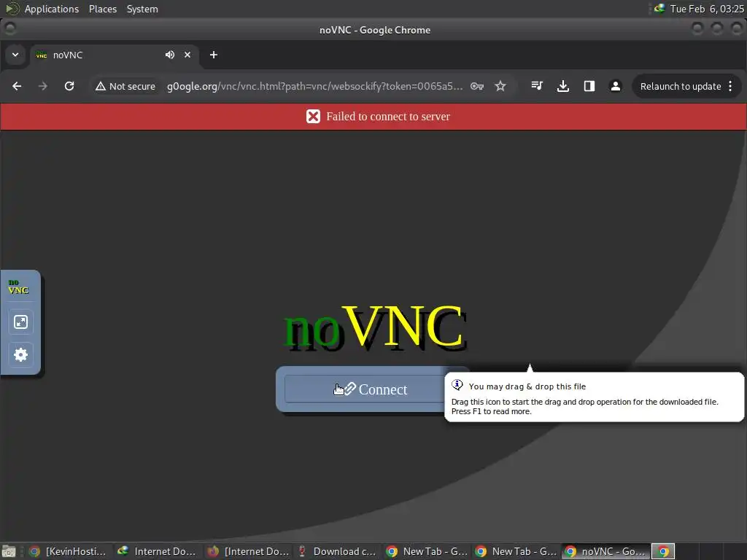
Task: Click the Failed to connect to server banner
Action: 373,116
